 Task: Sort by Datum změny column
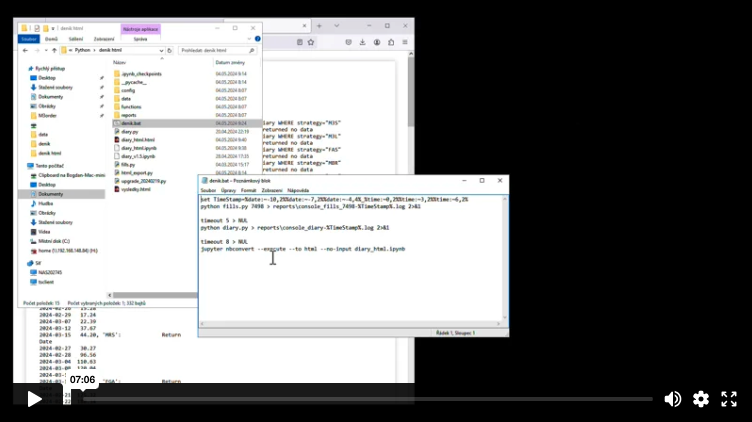click(x=229, y=62)
